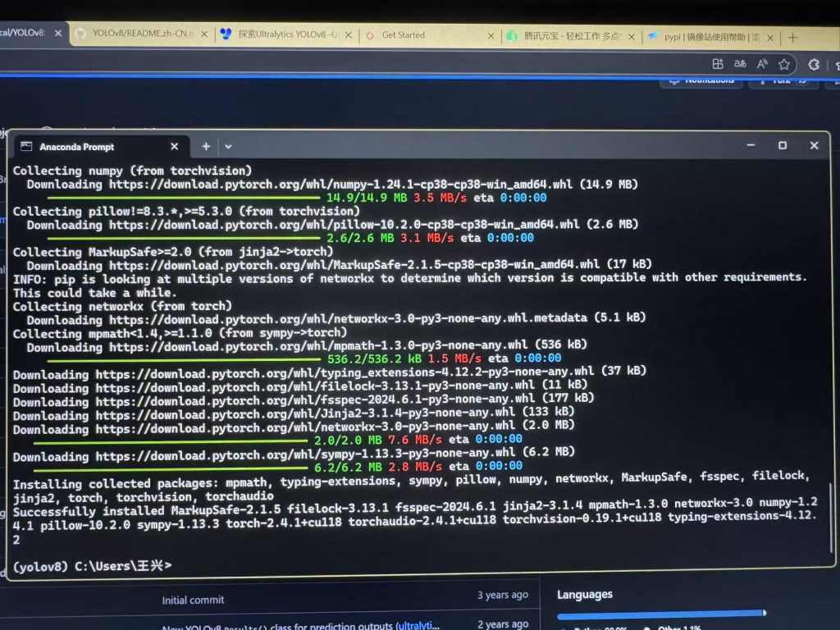Click the '3 years ago' commit timestamp
The height and width of the screenshot is (630, 840).
click(503, 596)
